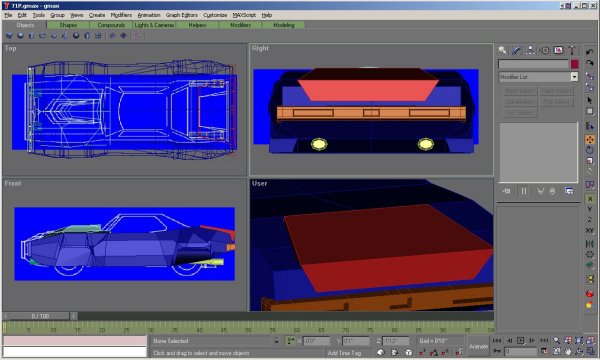This screenshot has width=600, height=360.
Task: Toggle the selection lock padlock
Action: [x=277, y=340]
